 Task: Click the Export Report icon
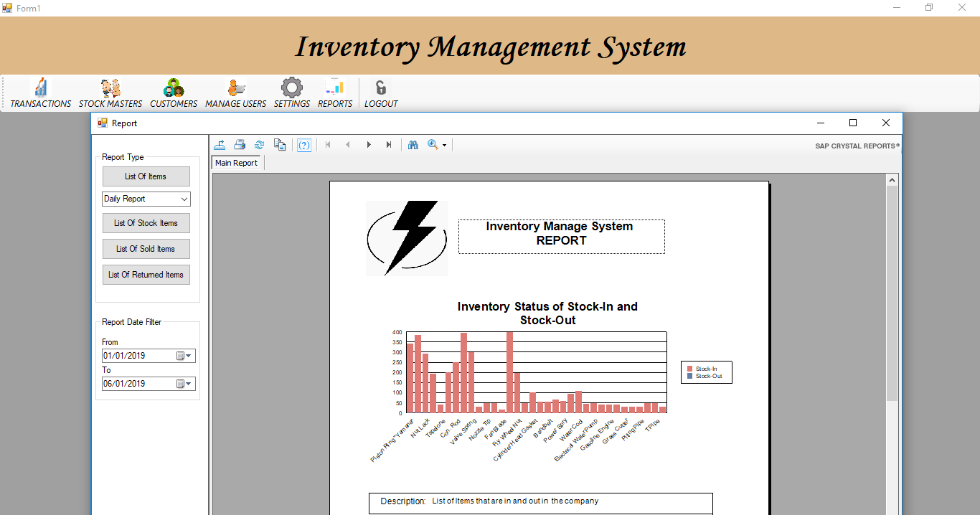220,145
